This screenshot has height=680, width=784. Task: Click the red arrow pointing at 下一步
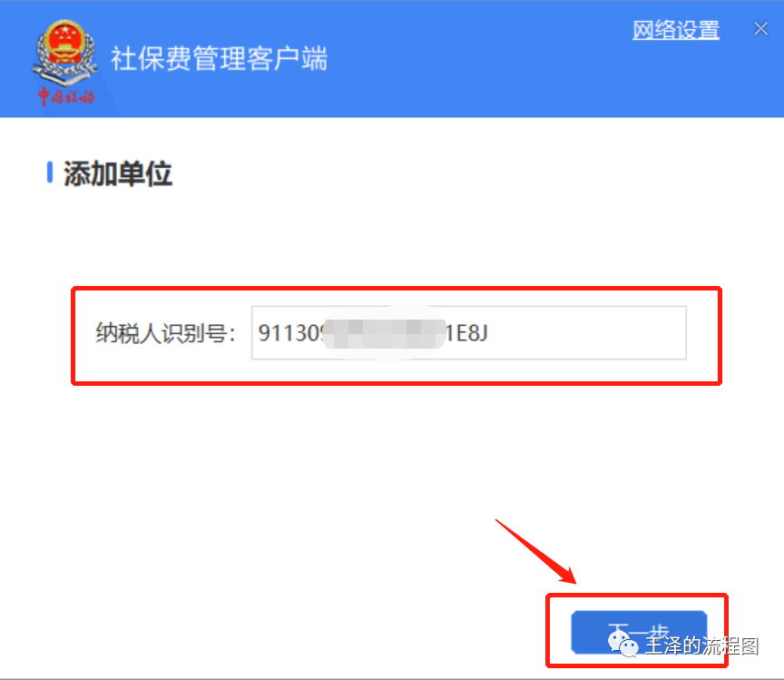coord(536,551)
